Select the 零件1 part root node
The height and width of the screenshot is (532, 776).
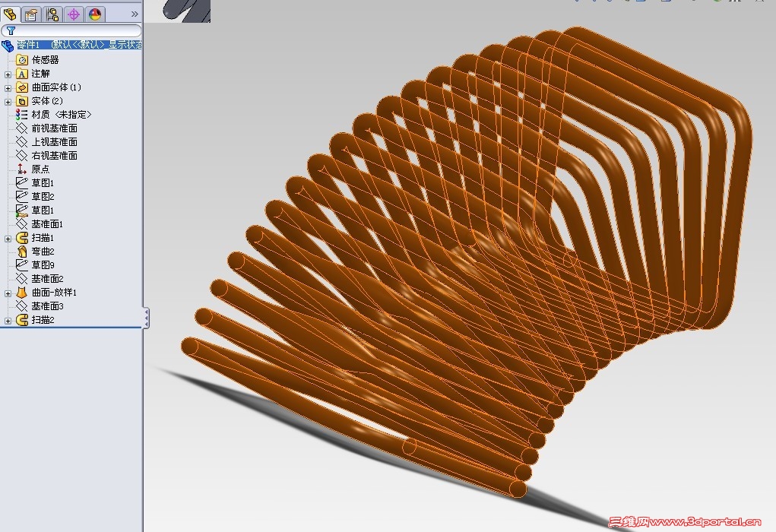(x=71, y=45)
